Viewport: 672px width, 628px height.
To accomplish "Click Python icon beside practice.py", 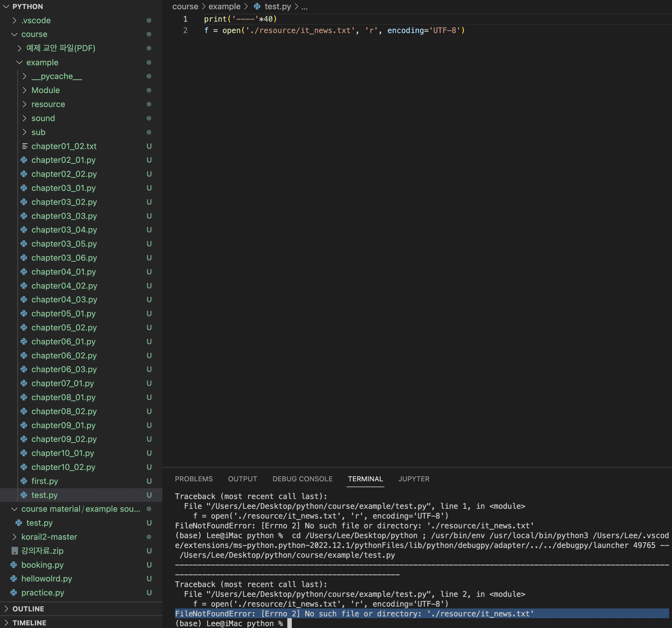I will point(14,592).
